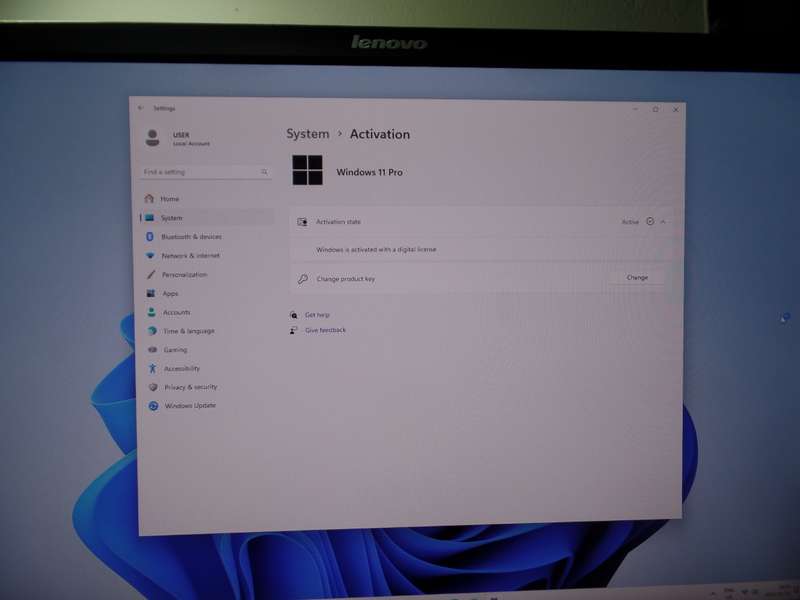Screen dimensions: 800x600
Task: Focus the Find a setting search box
Action: pyautogui.click(x=205, y=172)
